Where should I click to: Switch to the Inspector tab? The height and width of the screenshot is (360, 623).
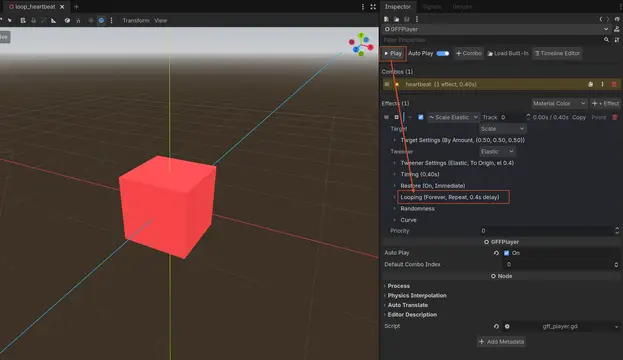pos(398,7)
